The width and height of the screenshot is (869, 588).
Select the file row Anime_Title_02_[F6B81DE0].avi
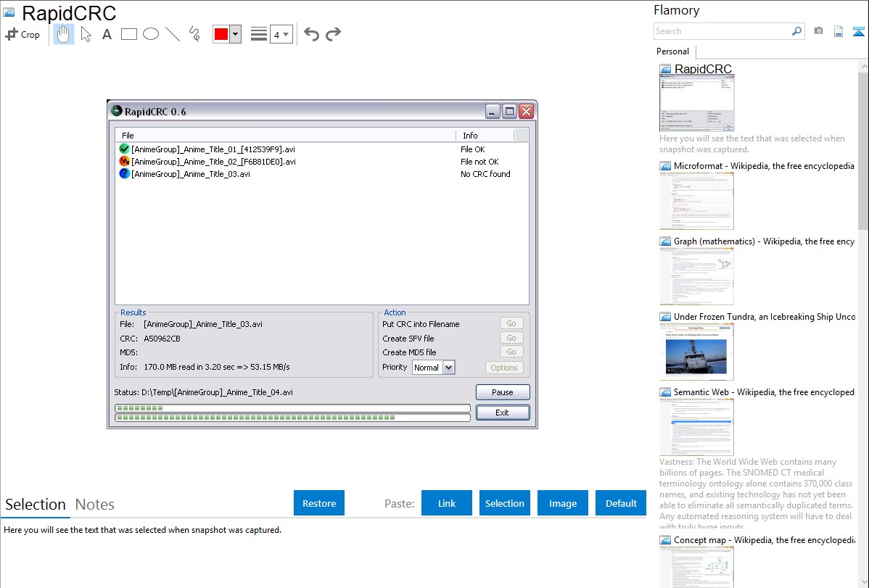[322, 161]
